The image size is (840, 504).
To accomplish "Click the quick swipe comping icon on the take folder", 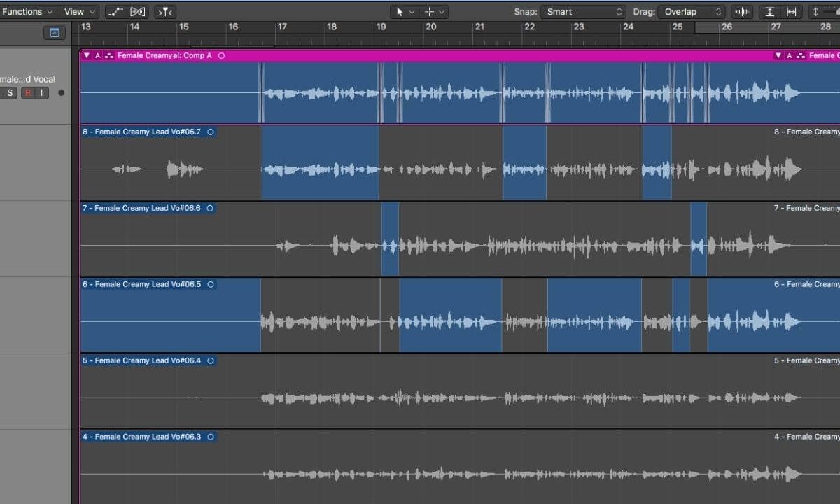I will (x=109, y=55).
